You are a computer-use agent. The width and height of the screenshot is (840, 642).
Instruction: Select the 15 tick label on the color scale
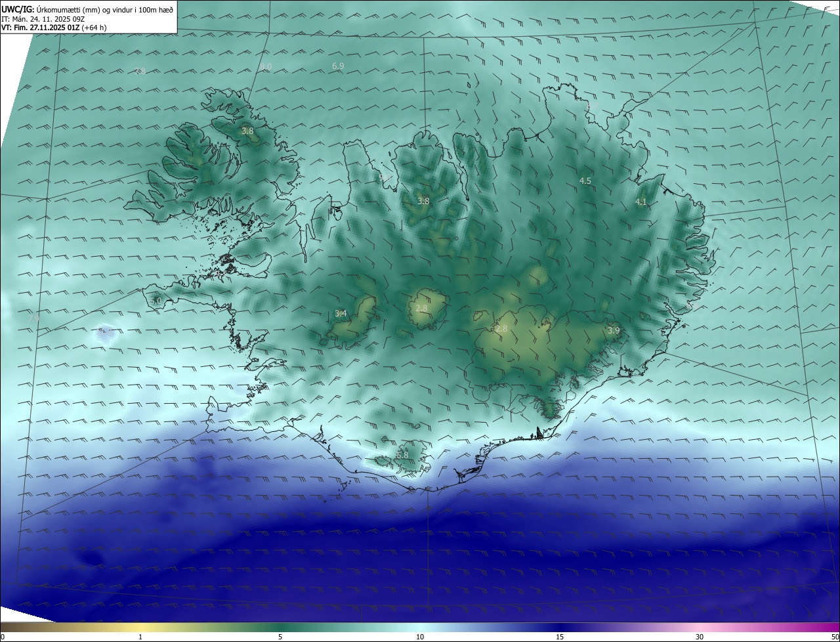coord(560,637)
